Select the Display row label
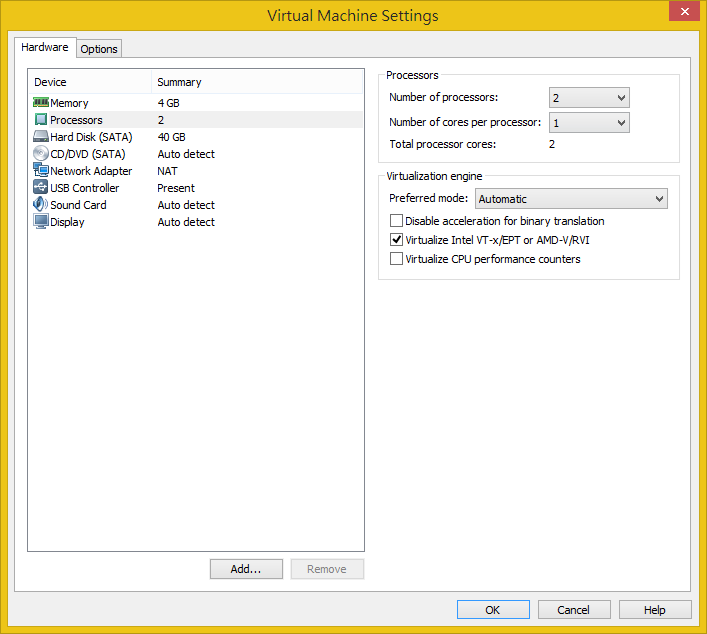The height and width of the screenshot is (634, 707). 67,222
